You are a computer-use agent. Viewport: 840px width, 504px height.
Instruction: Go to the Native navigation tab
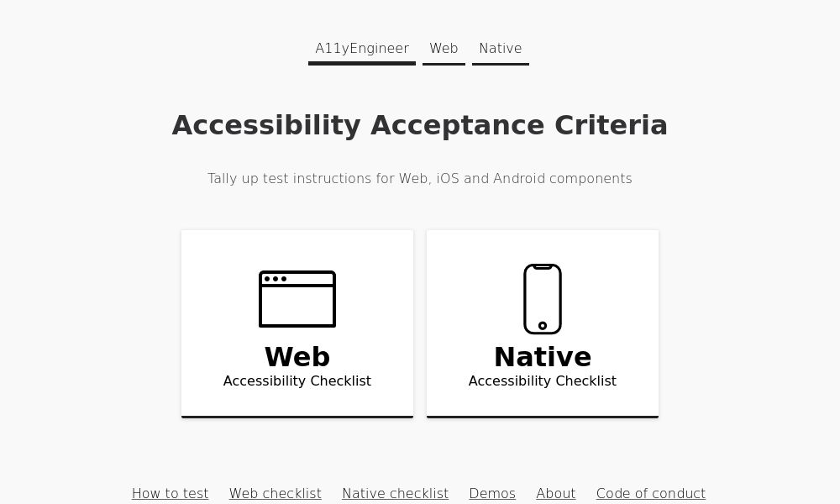tap(500, 49)
